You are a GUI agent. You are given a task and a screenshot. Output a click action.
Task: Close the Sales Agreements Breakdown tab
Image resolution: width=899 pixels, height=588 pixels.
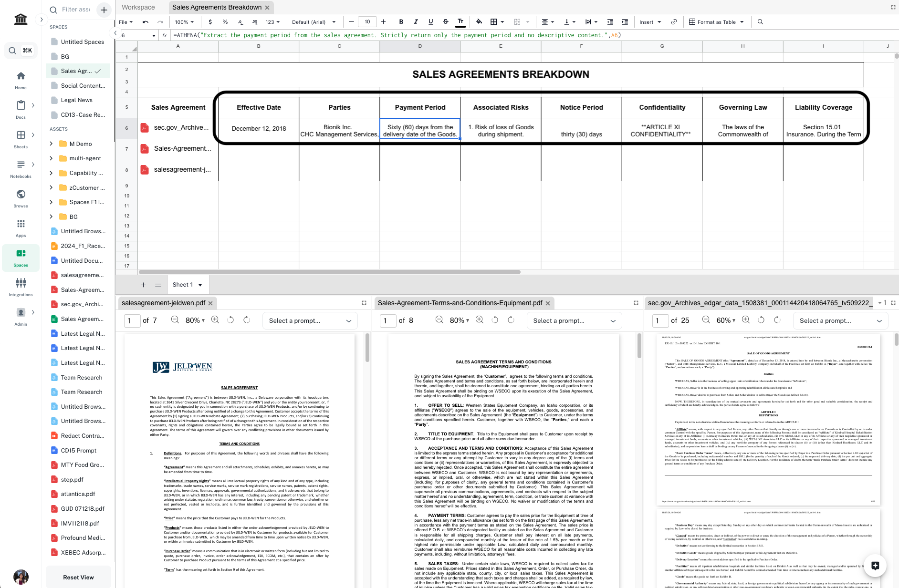pyautogui.click(x=267, y=8)
